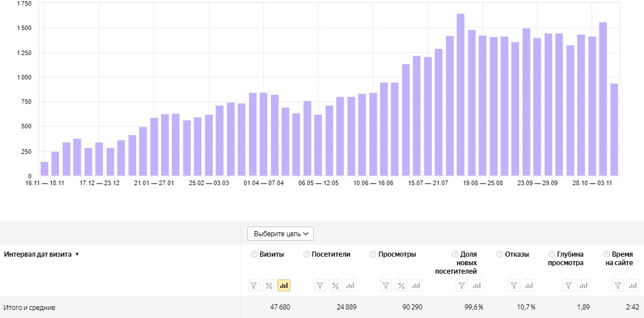
Task: Filter the Глубина просмотра column
Action: click(569, 286)
